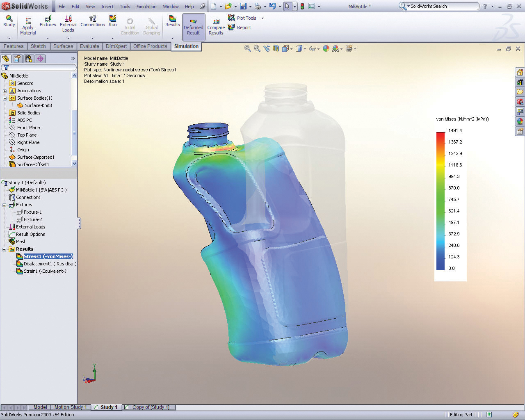This screenshot has height=420, width=525.
Task: Select the Strain1 (-Equivalent-) result
Action: [x=45, y=271]
